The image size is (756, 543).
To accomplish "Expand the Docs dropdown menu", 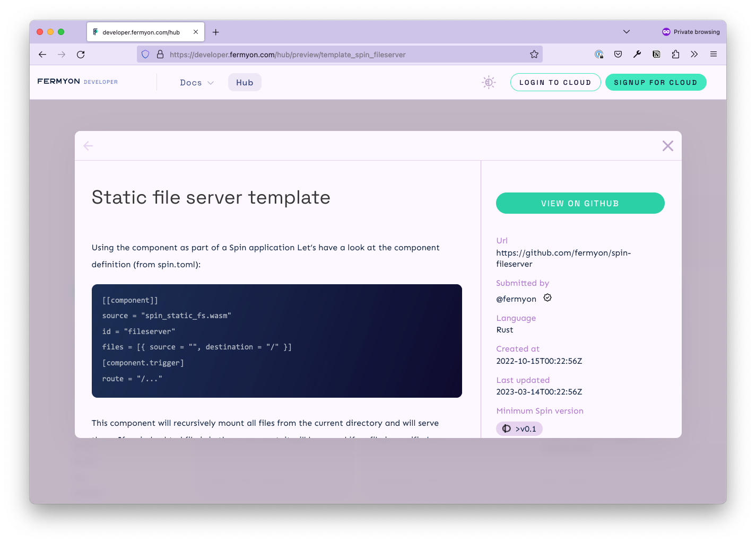I will click(197, 83).
